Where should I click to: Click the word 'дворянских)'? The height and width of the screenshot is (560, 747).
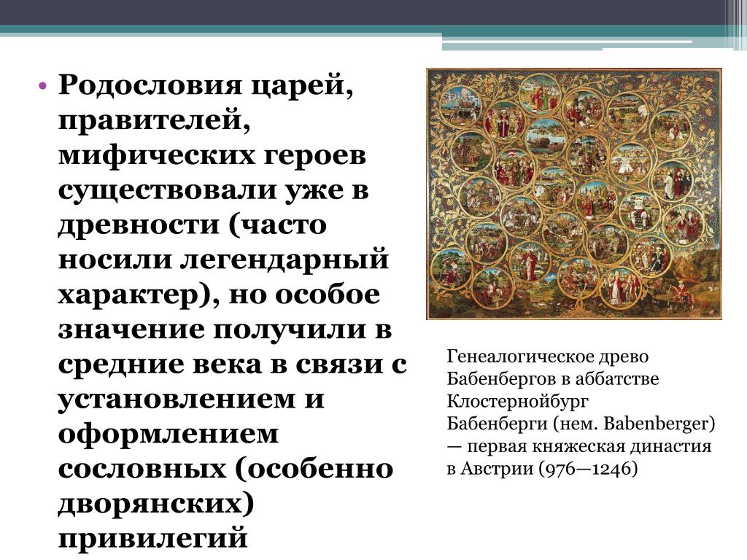point(156,504)
